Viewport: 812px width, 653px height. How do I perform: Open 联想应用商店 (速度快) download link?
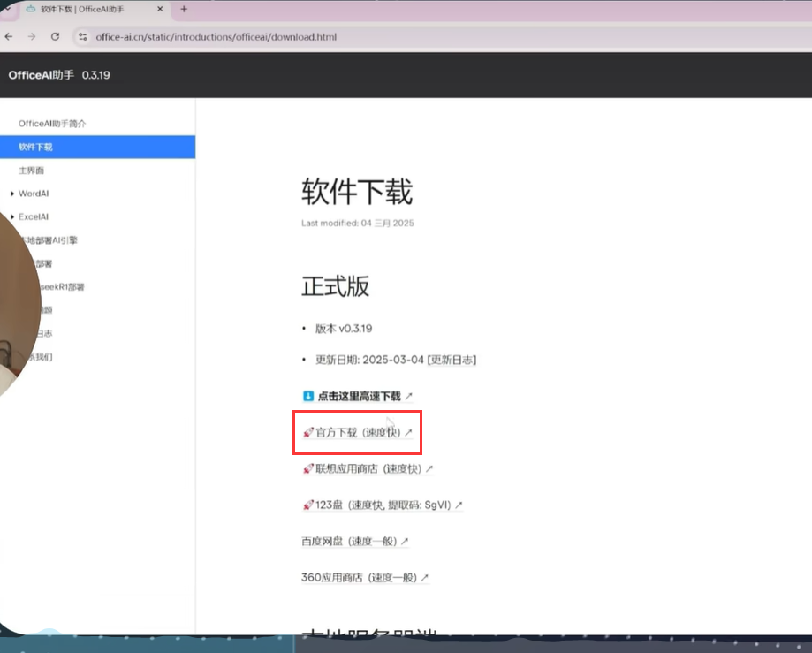(368, 468)
